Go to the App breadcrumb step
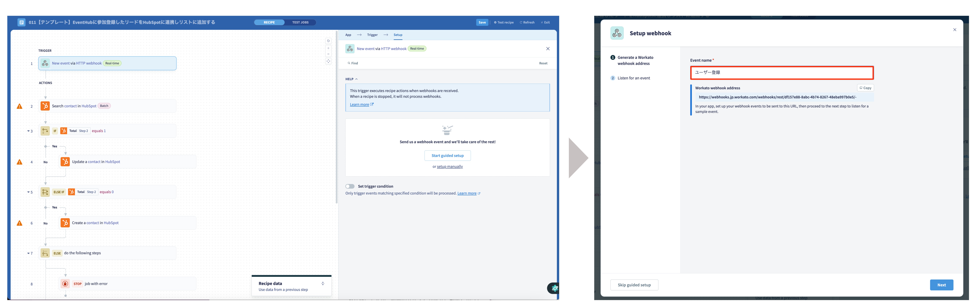The width and height of the screenshot is (980, 307). click(348, 35)
